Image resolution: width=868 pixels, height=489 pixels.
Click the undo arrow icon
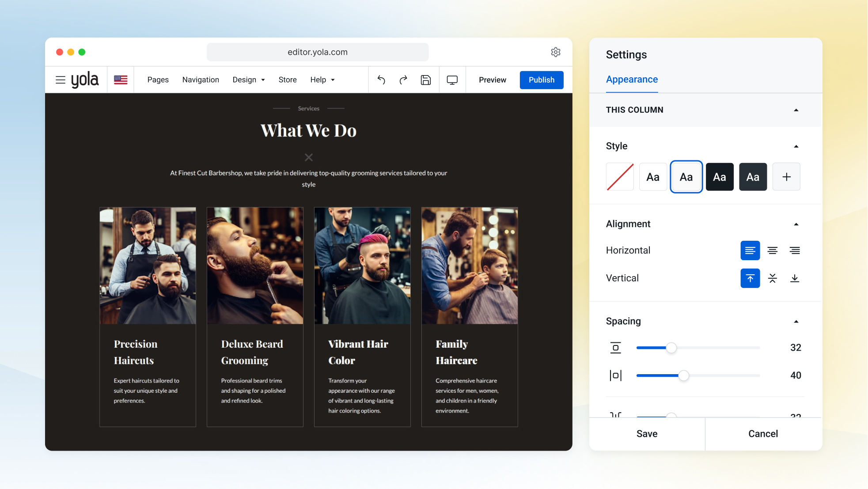381,80
